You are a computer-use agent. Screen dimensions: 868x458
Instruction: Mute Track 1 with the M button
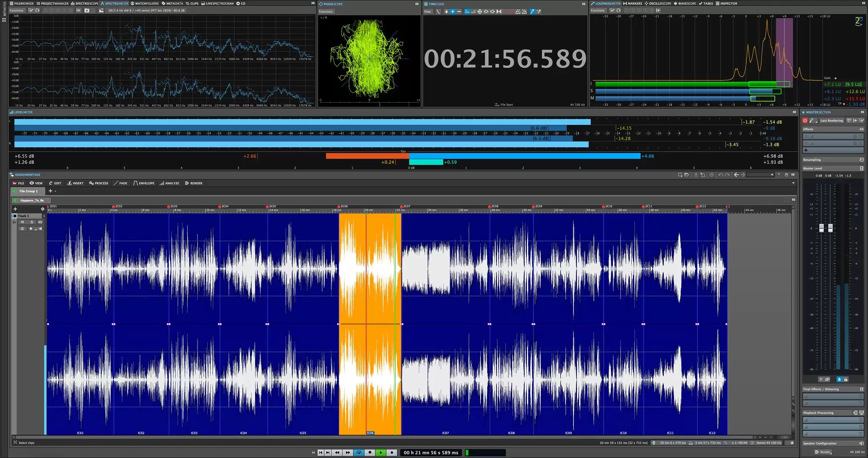click(22, 222)
